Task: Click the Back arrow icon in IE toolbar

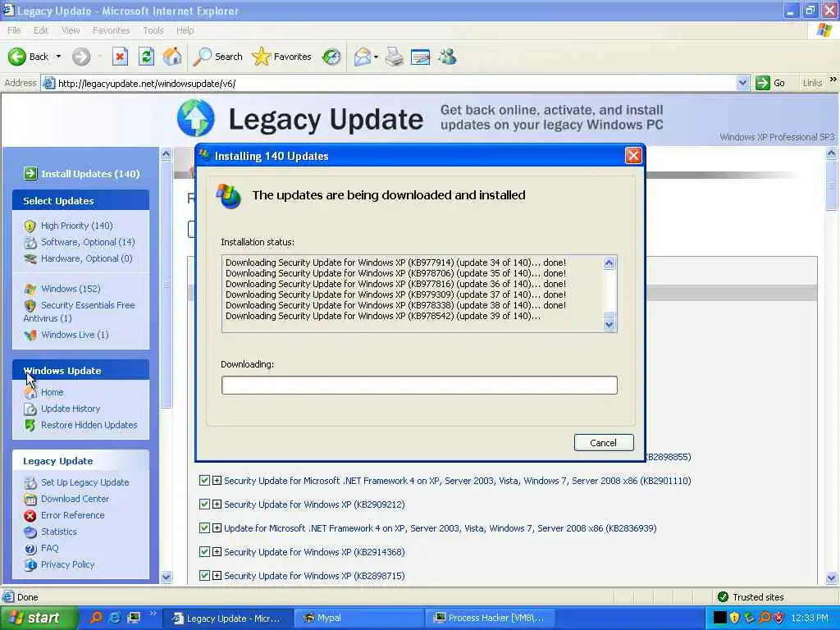Action: point(17,57)
